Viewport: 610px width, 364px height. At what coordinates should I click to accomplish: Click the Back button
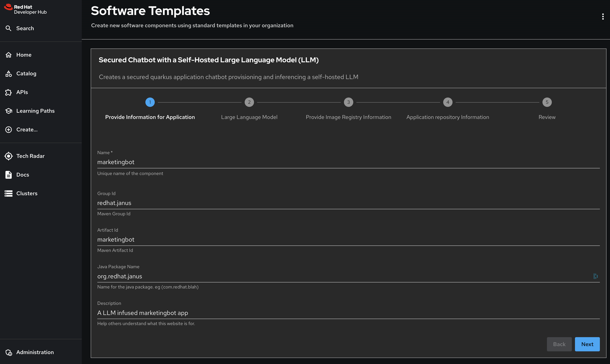559,344
